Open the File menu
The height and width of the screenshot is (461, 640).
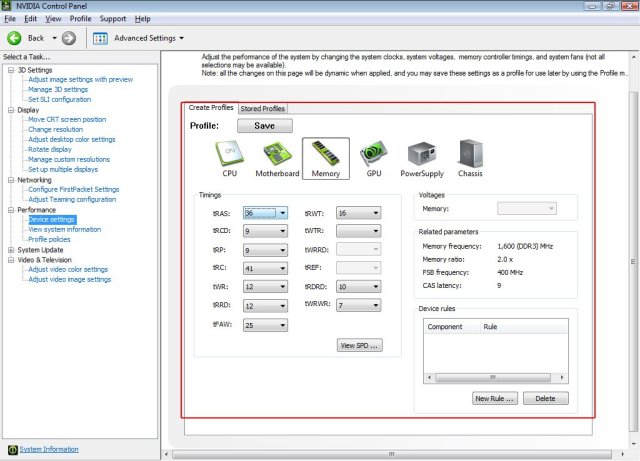pyautogui.click(x=10, y=19)
